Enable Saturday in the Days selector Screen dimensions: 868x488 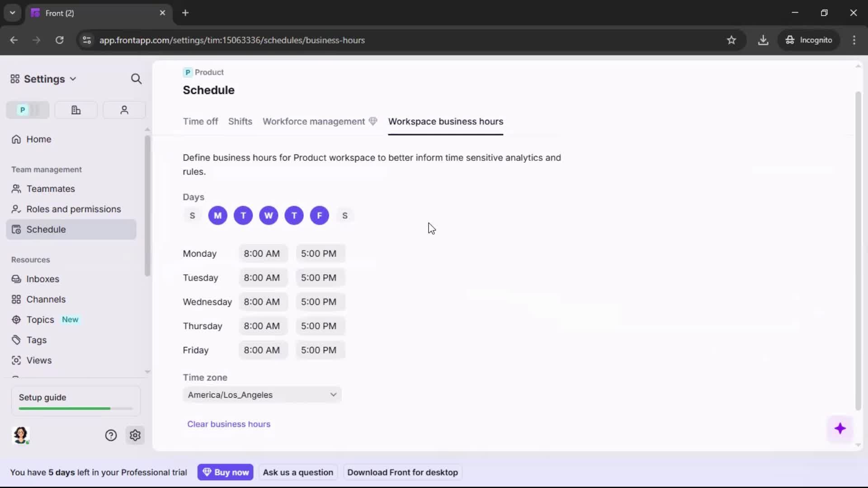tap(345, 216)
